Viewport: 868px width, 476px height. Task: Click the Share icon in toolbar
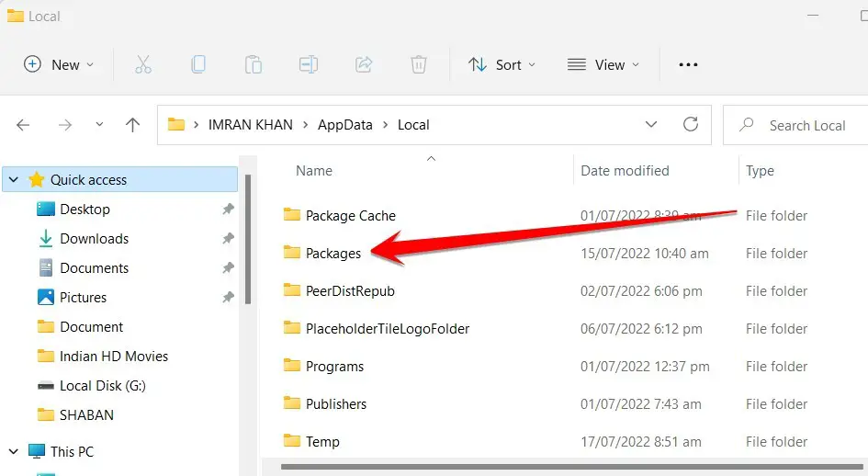pyautogui.click(x=364, y=65)
